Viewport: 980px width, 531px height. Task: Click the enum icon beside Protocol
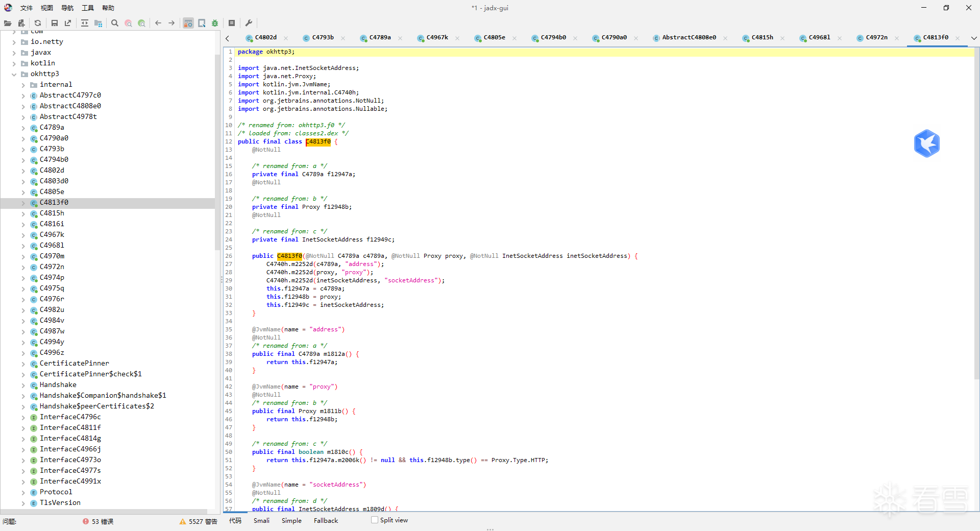34,492
